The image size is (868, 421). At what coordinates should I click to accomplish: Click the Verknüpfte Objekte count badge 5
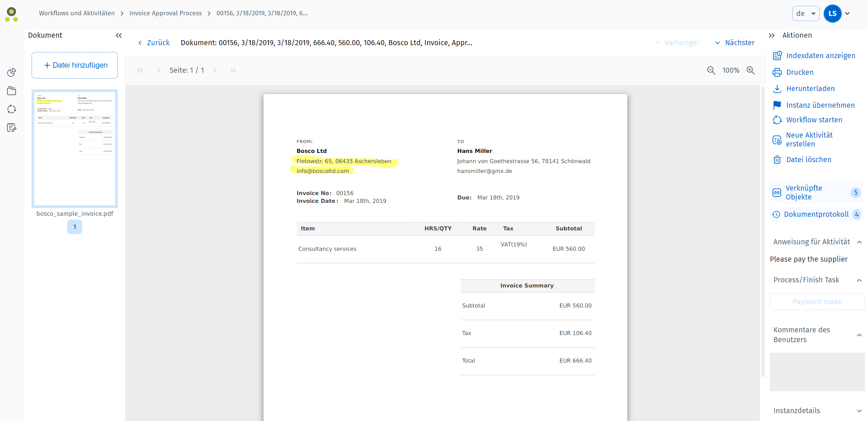856,193
